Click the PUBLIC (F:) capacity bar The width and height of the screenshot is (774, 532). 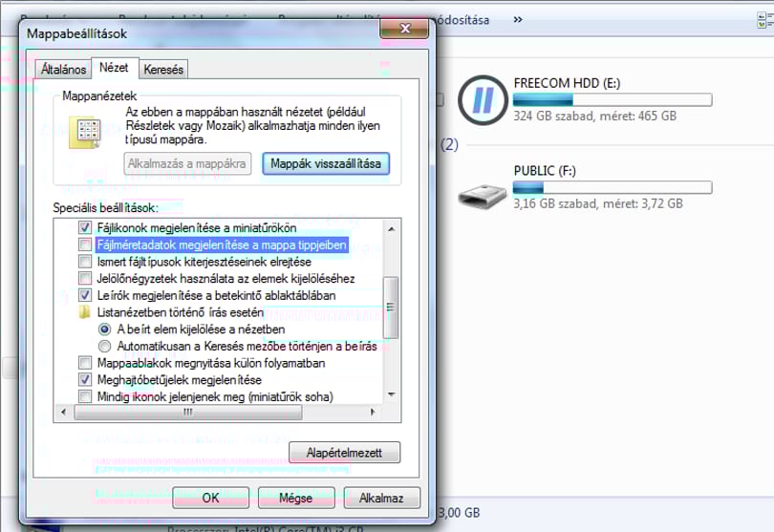click(x=613, y=187)
